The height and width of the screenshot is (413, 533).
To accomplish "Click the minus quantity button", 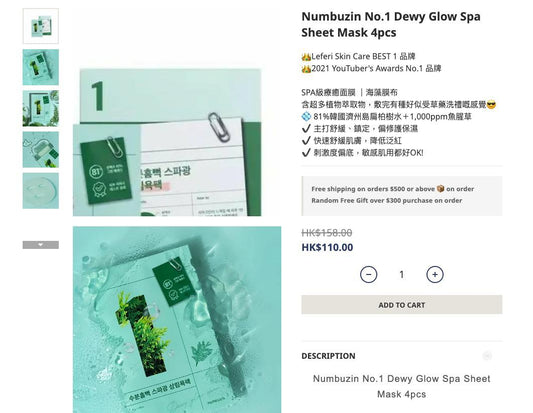I will 368,274.
